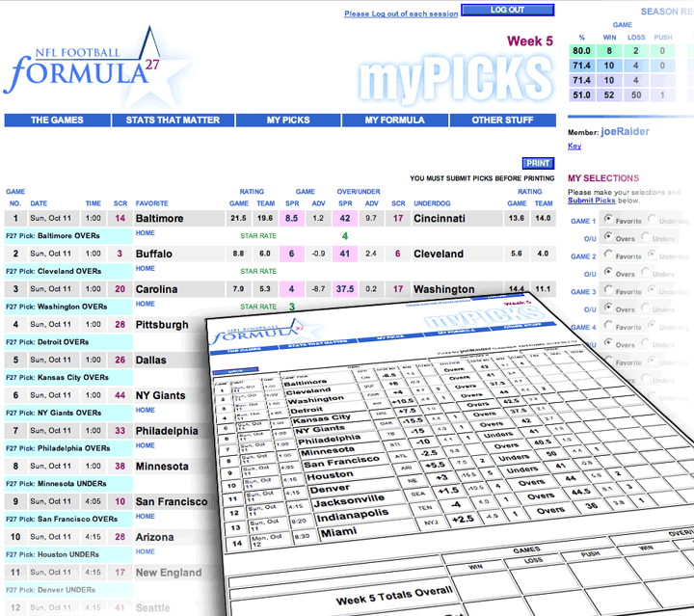Click the HOME label under Baltimore

(x=146, y=232)
